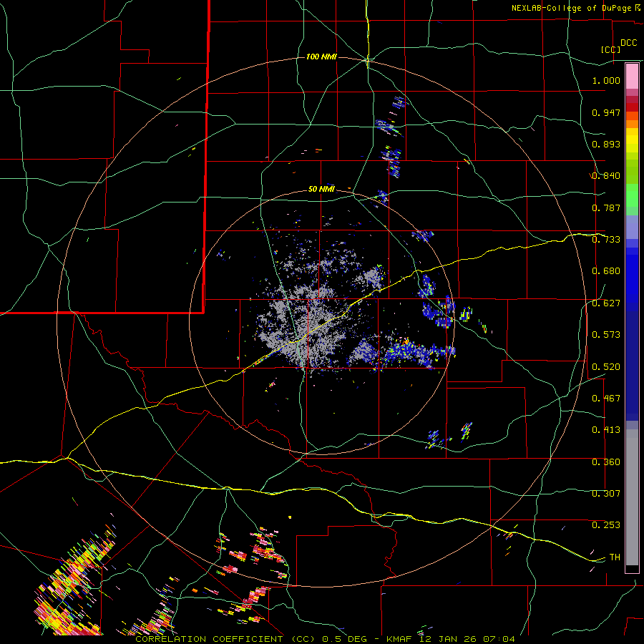Click the 0.5 DEG elevation text in caption
Viewport: 644px width, 644px height.
pyautogui.click(x=345, y=639)
